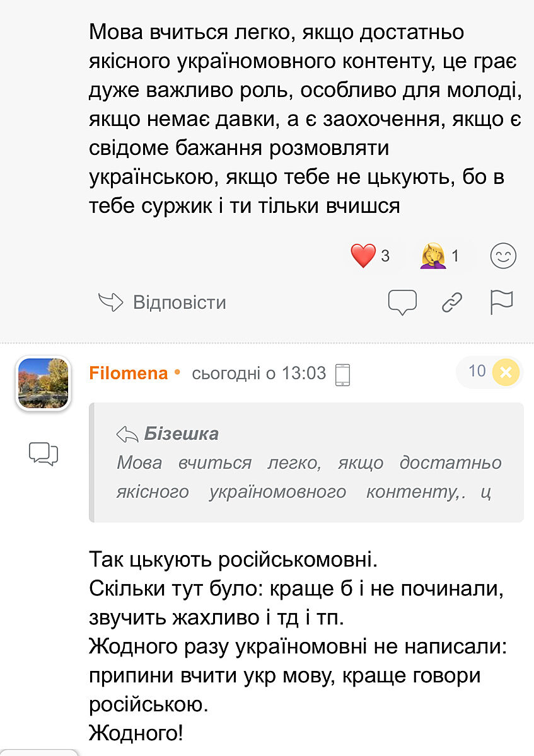Click the red heart reaction
Screen dimensions: 534x756
[363, 256]
